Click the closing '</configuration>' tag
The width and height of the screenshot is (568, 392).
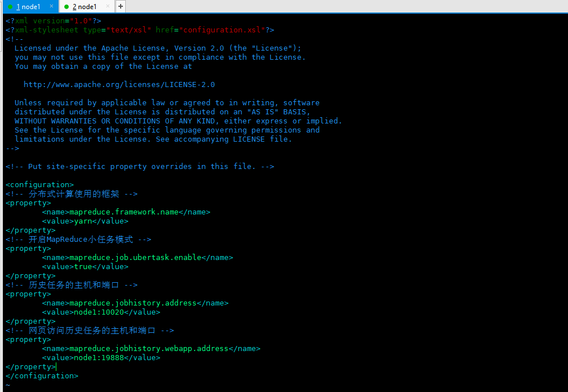click(42, 376)
